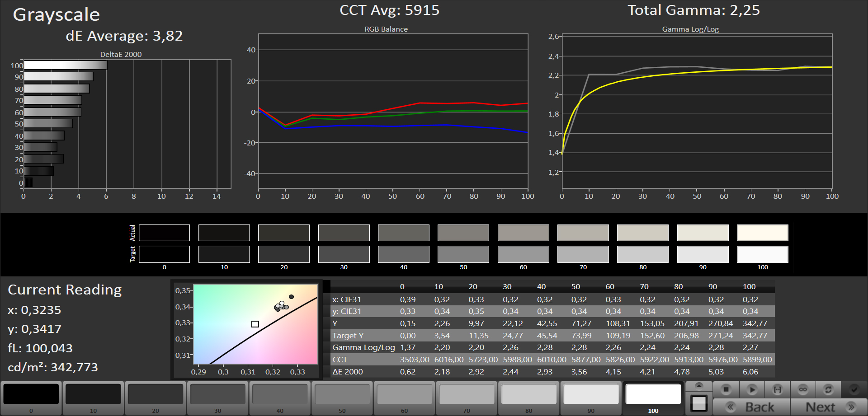Click the ΔE 2000 row label

pos(348,372)
